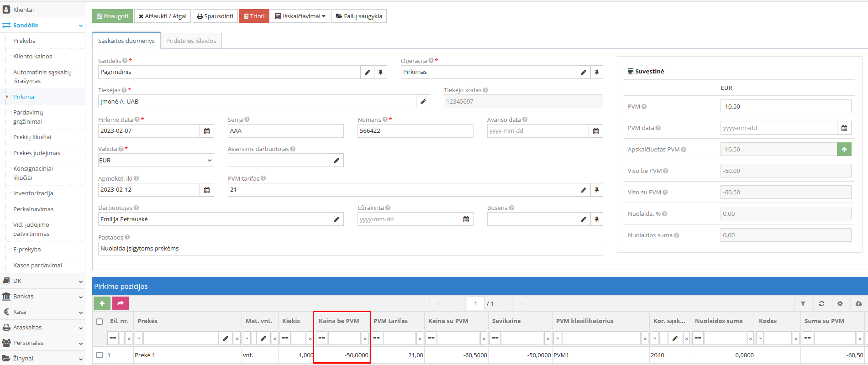The height and width of the screenshot is (365, 868).
Task: Pin the Sandėlis field value
Action: [x=380, y=72]
